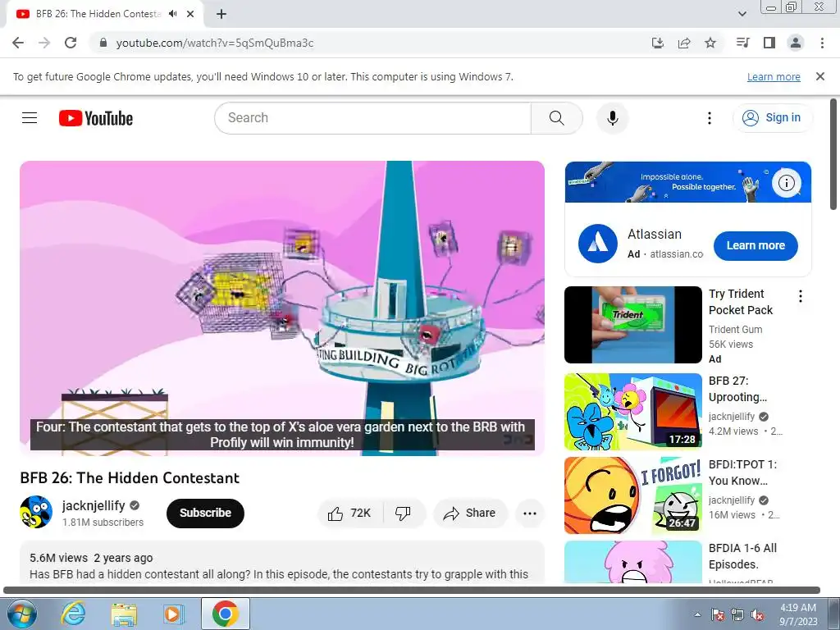Go back with the browser back arrow
This screenshot has height=630, width=840.
coord(18,43)
